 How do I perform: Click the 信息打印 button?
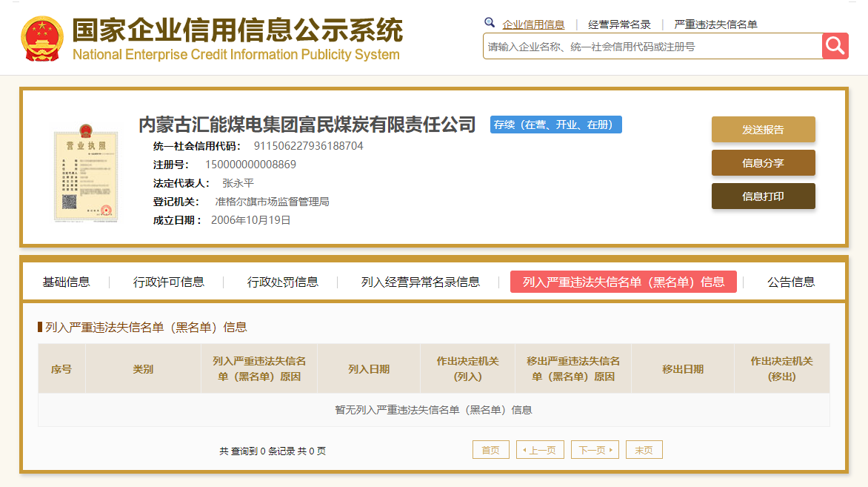[763, 196]
